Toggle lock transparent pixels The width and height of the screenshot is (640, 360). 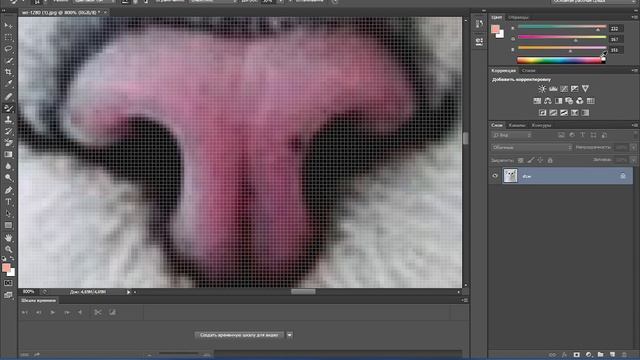coord(520,160)
